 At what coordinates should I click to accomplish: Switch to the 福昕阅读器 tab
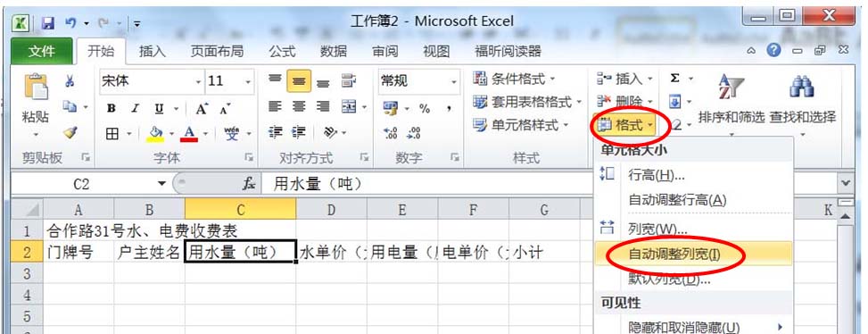[x=508, y=52]
